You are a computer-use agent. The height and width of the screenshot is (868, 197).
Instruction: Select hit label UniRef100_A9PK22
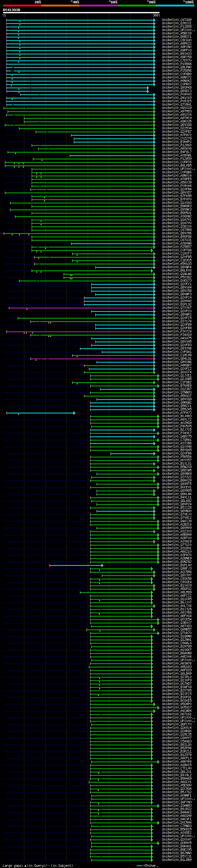point(177,43)
